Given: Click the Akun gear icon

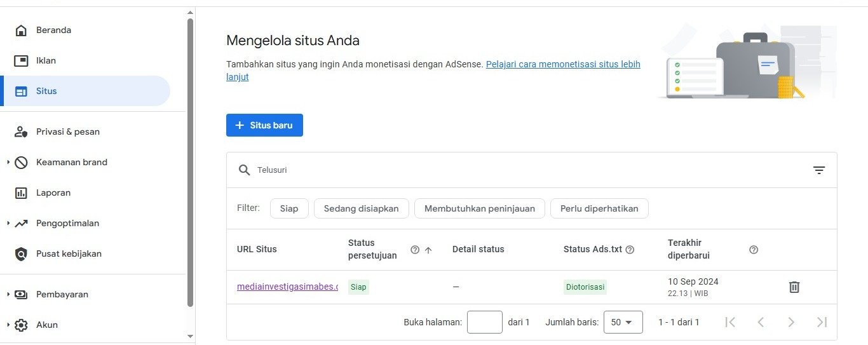Looking at the screenshot, I should pos(21,325).
